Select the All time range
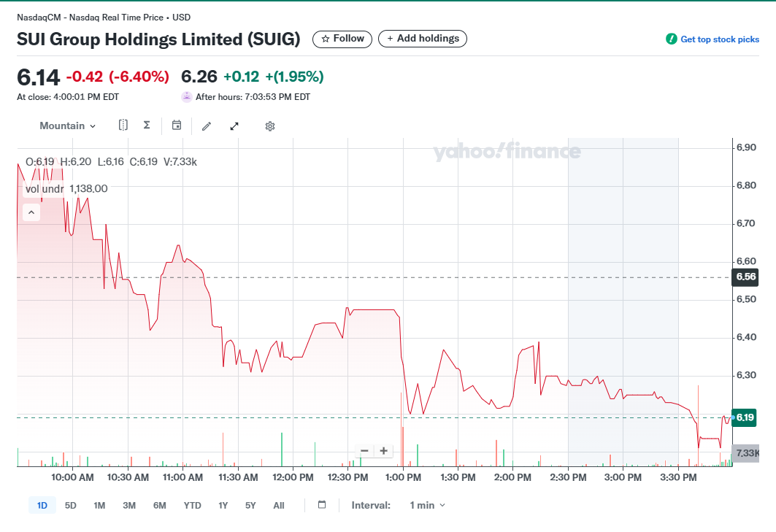Screen dimensions: 776x532 tap(279, 505)
